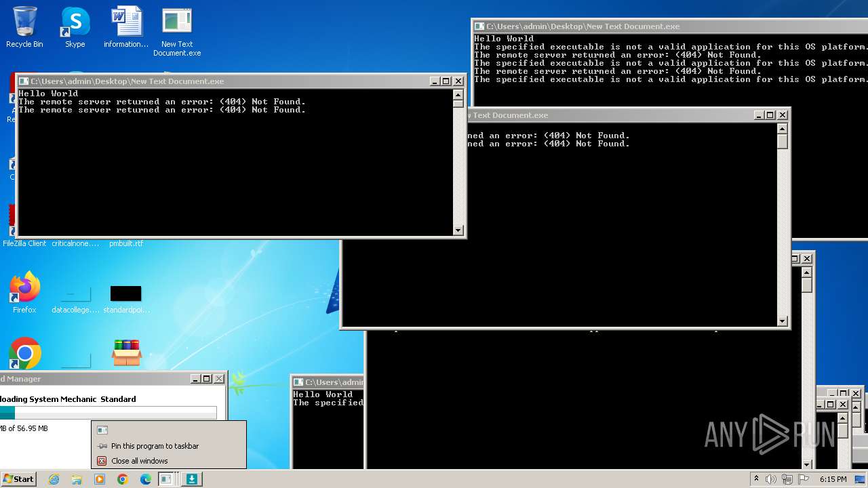Launch Firefox from the desktop
Image resolution: width=868 pixels, height=488 pixels.
tap(24, 292)
